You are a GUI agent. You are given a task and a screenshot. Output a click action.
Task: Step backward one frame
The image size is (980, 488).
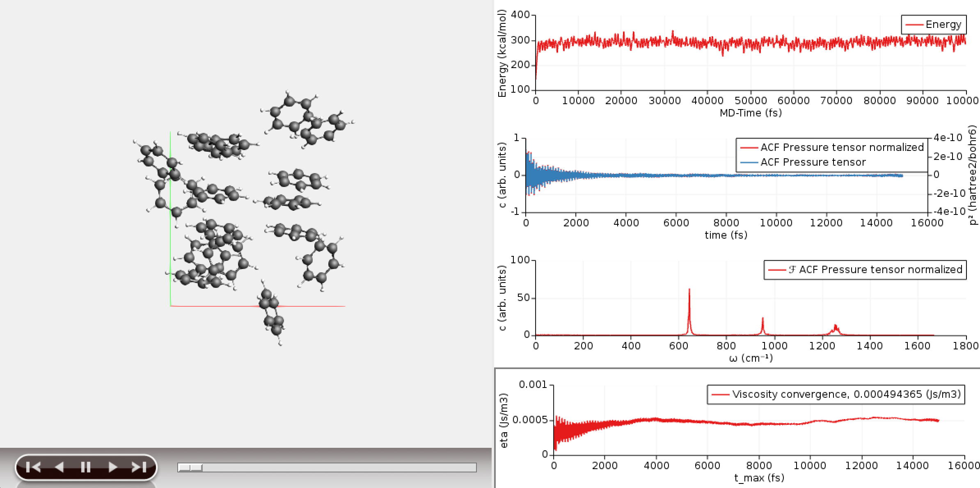[x=60, y=467]
